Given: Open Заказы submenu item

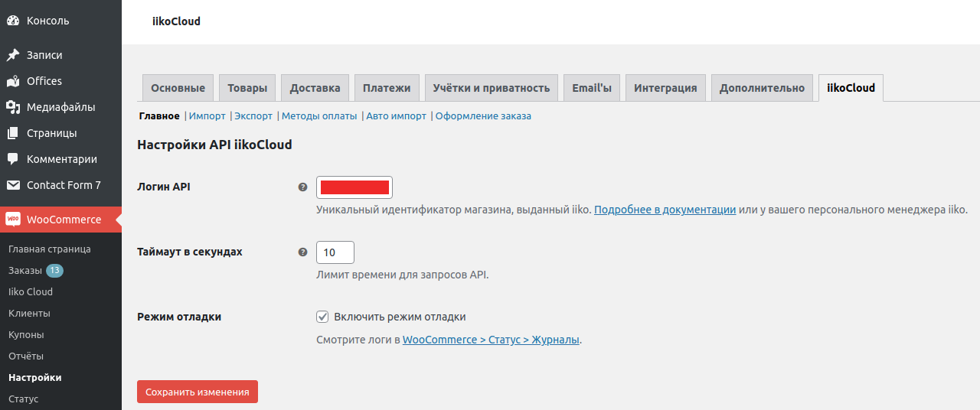Looking at the screenshot, I should click(x=25, y=271).
